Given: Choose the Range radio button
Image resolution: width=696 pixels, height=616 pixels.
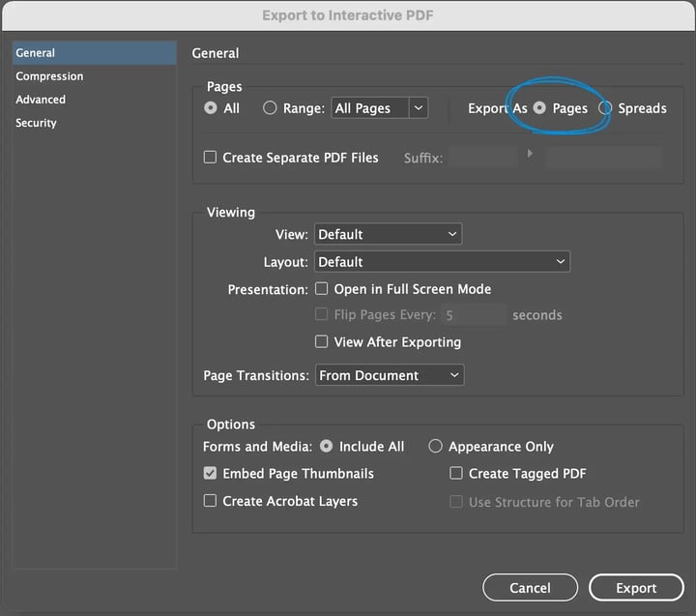Looking at the screenshot, I should point(270,108).
